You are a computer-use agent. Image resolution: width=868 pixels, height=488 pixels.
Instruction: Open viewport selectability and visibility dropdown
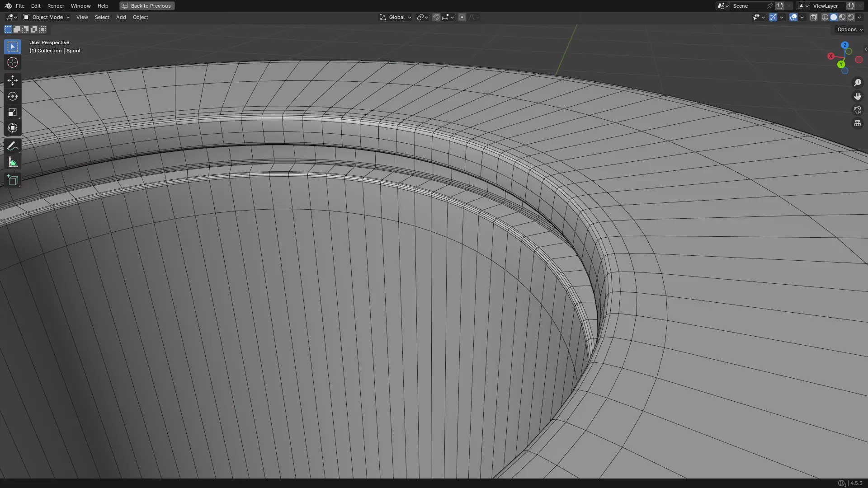(759, 17)
